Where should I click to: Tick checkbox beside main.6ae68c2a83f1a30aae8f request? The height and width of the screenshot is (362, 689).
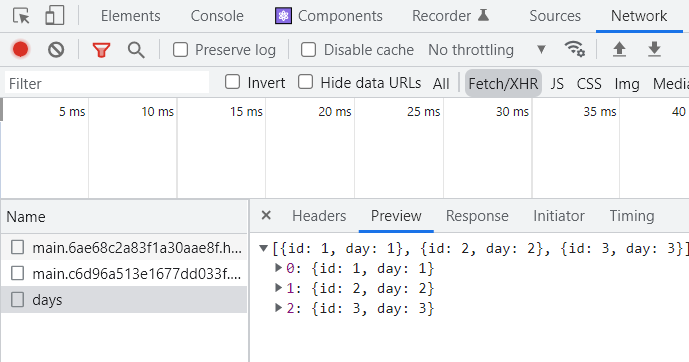click(17, 247)
